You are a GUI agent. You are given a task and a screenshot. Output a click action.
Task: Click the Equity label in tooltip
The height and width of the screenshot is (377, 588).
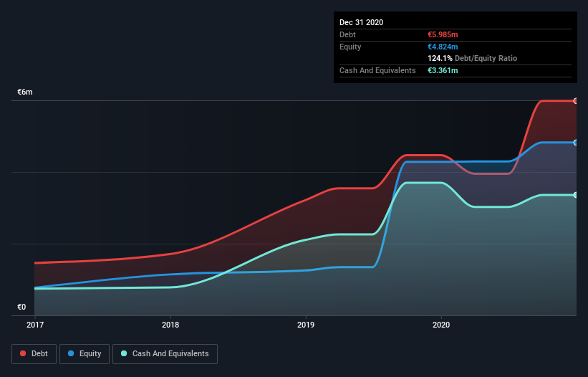(350, 47)
